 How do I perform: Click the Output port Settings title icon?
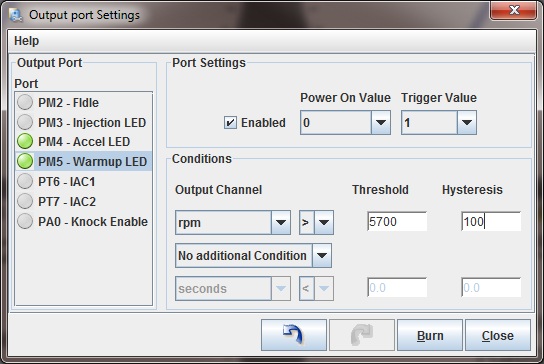coord(16,15)
